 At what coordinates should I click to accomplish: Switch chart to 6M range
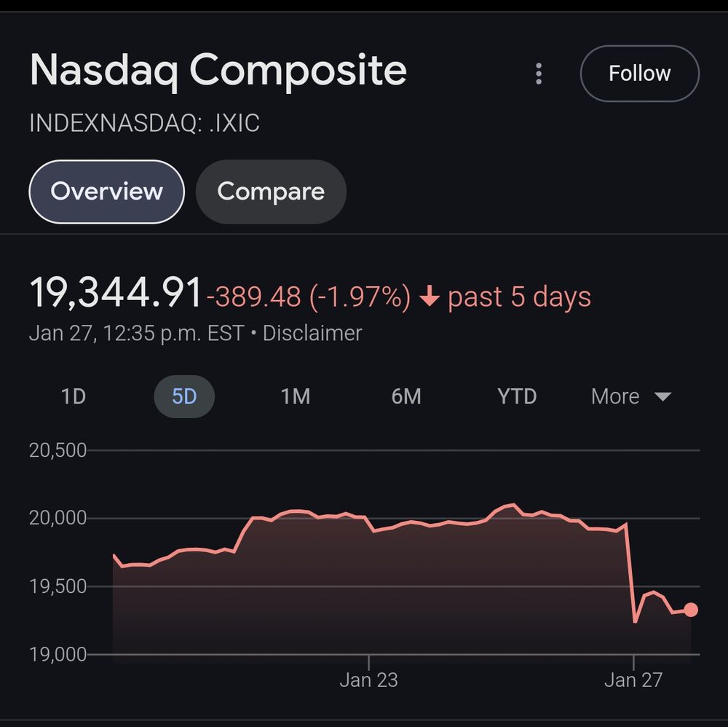pos(406,397)
